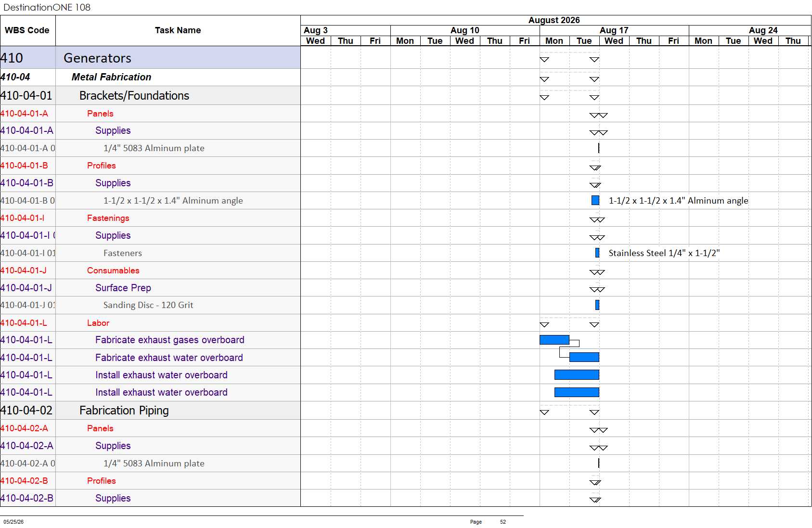Click the Fastenings group name
The height and width of the screenshot is (528, 812).
tap(108, 218)
